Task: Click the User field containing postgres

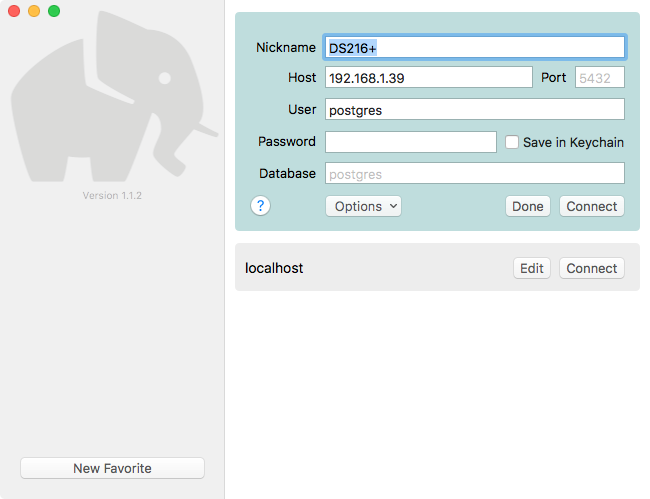Action: (x=475, y=109)
